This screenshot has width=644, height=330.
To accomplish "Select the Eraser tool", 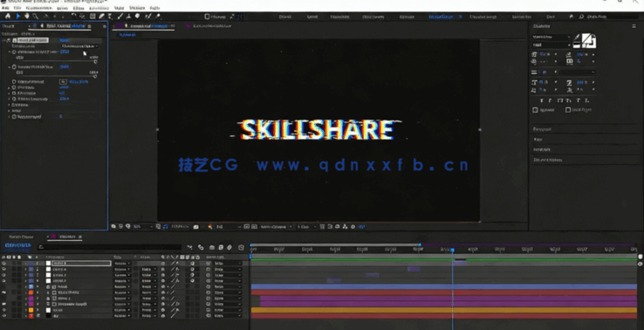I will tap(138, 17).
